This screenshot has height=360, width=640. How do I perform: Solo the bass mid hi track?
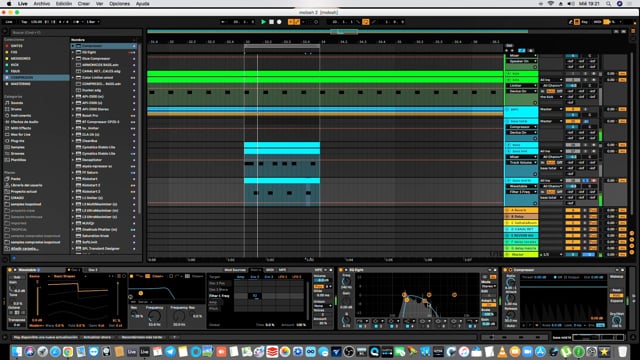(x=585, y=180)
